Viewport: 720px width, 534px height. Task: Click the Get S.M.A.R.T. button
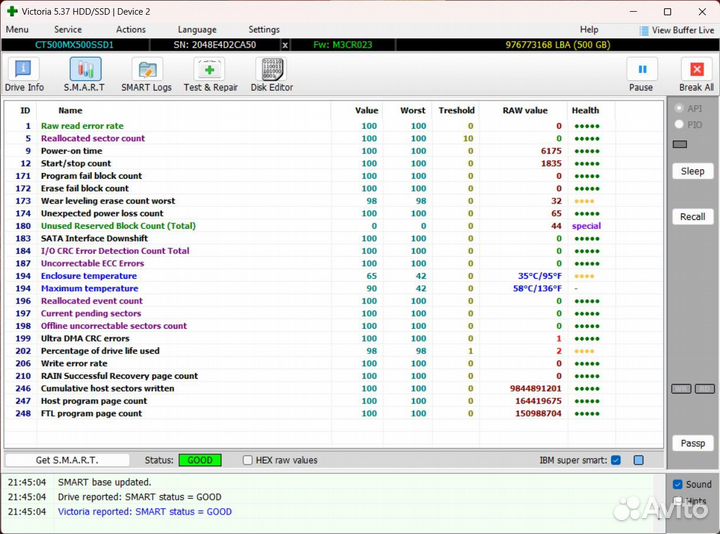point(68,460)
